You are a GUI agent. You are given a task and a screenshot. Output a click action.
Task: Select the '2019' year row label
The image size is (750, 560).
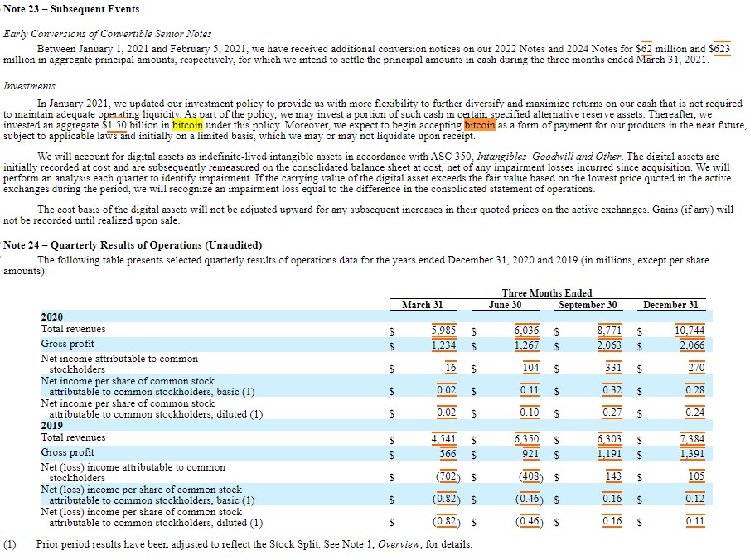(x=51, y=426)
